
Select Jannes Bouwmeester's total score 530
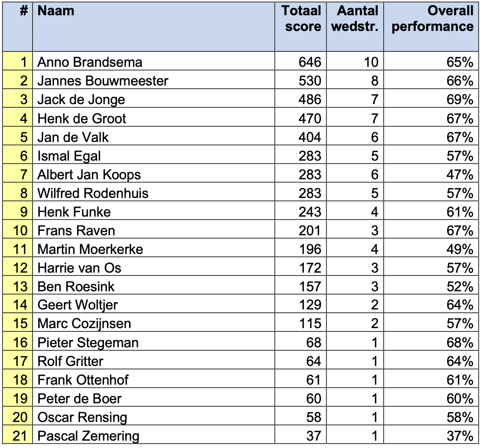pyautogui.click(x=300, y=80)
